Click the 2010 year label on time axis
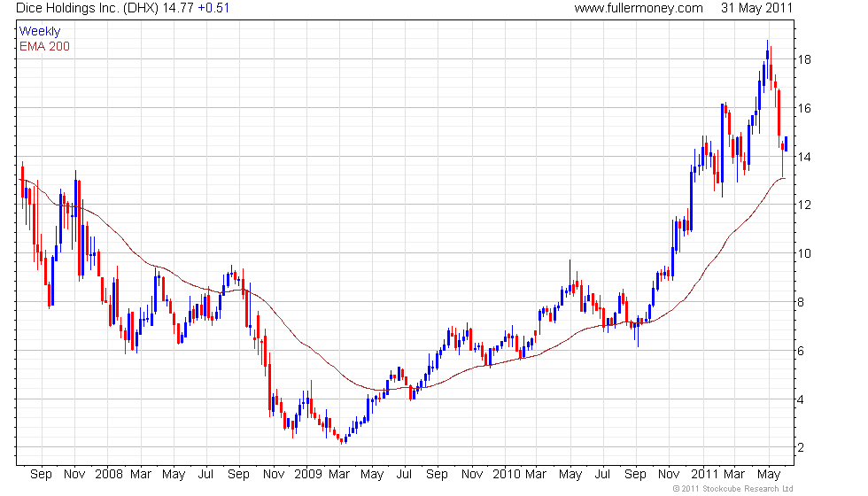 (x=507, y=475)
